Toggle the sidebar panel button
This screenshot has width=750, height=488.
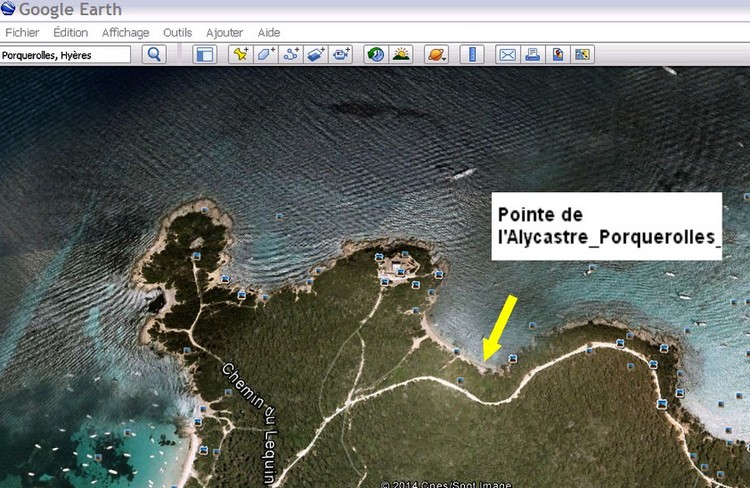204,55
